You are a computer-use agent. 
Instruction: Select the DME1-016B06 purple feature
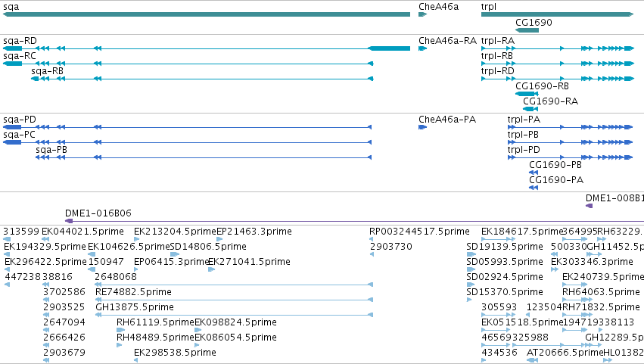click(x=354, y=221)
